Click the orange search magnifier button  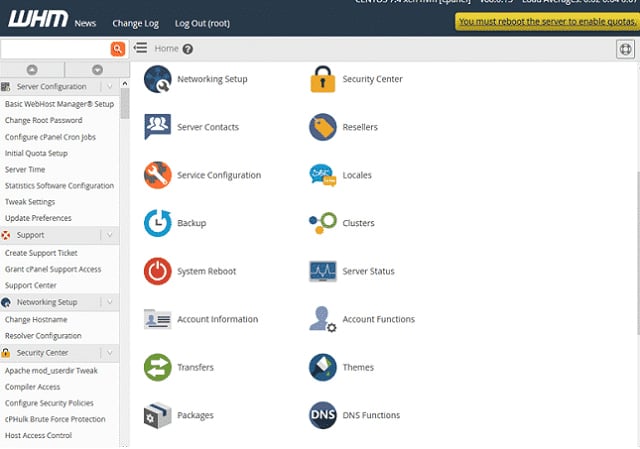click(118, 49)
